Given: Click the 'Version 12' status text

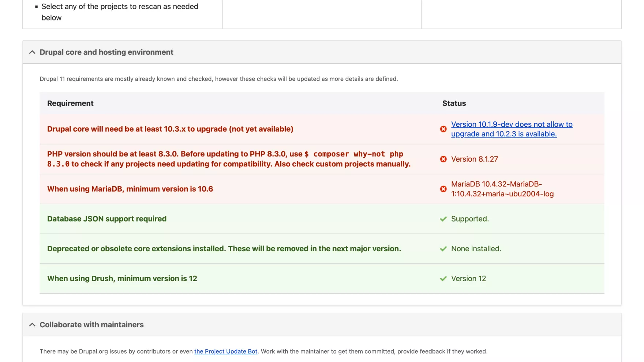Looking at the screenshot, I should [468, 279].
